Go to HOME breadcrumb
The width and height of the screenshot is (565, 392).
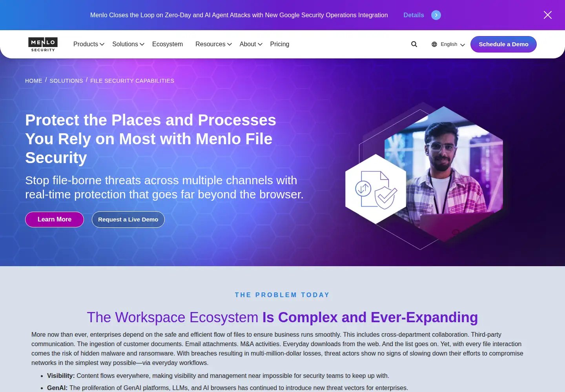[34, 81]
